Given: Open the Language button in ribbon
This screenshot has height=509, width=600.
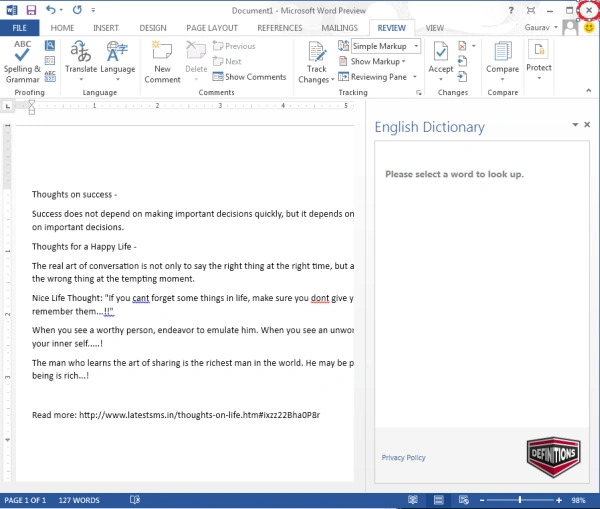Looking at the screenshot, I should (x=118, y=60).
